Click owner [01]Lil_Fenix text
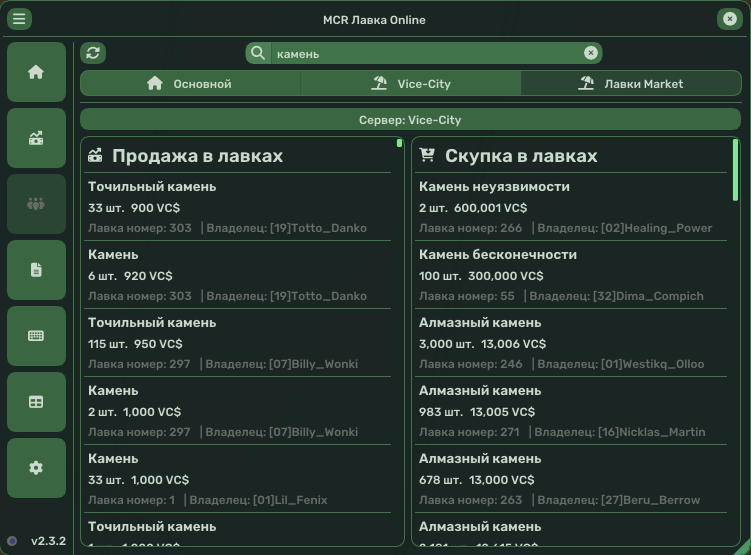Viewport: 751px width, 555px height. click(290, 500)
